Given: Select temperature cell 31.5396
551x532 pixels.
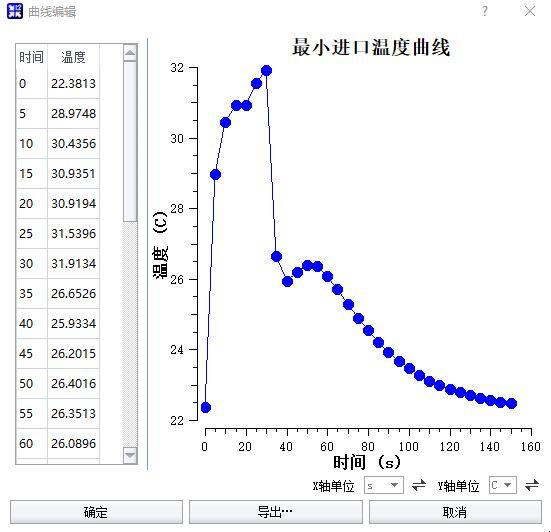Looking at the screenshot, I should click(73, 234).
